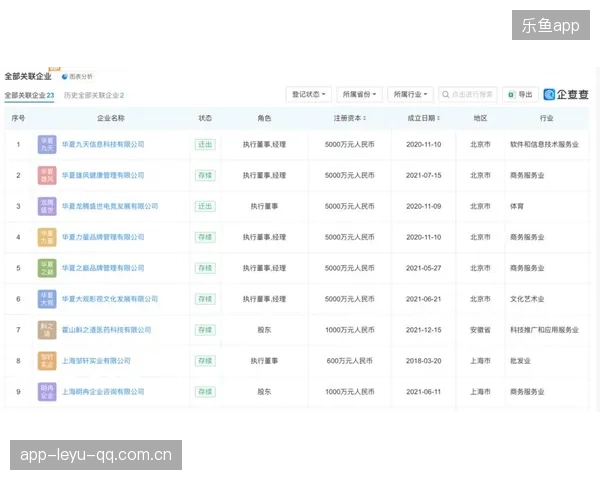This screenshot has width=600, height=480.
Task: Click the 存续 status tag in row 2
Action: [x=205, y=176]
